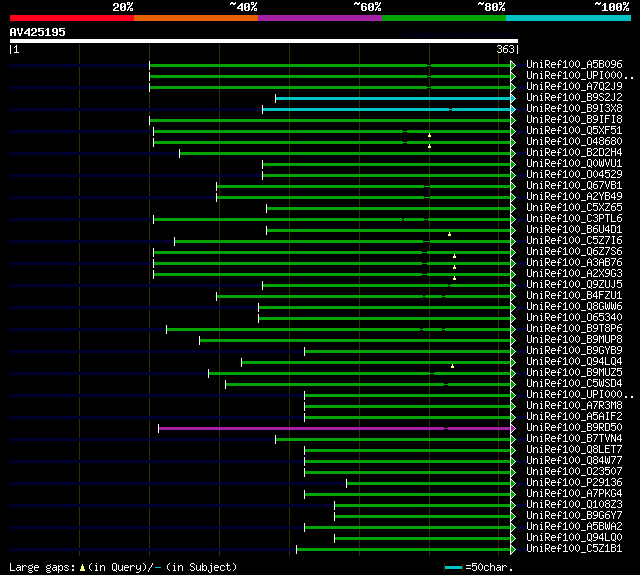640x575 pixels.
Task: Click the cyan ~100% legend segment
Action: [569, 18]
